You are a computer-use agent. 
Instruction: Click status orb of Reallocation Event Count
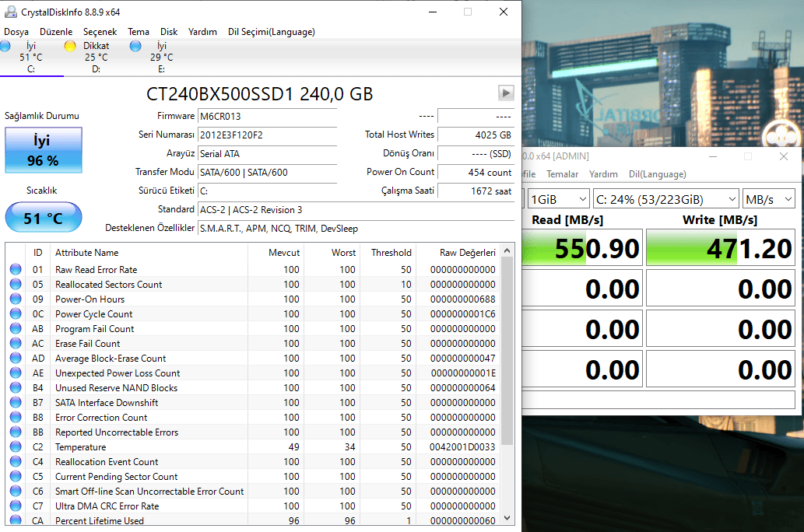click(x=16, y=461)
